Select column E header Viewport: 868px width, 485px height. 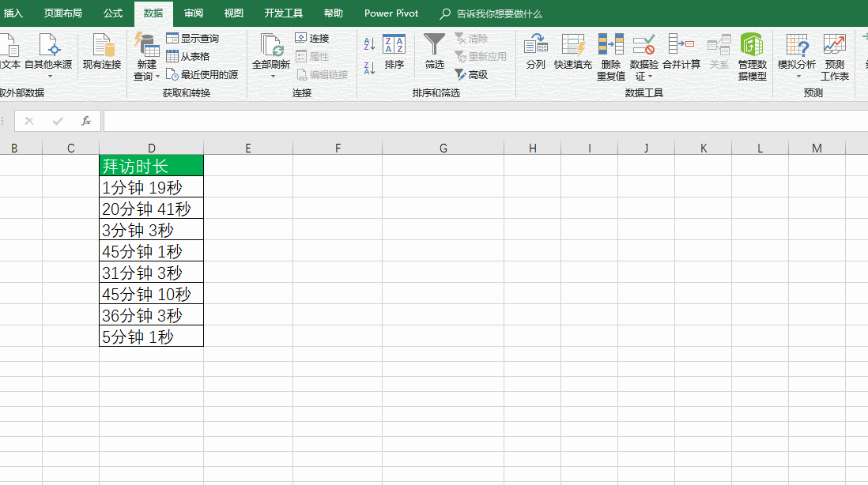[x=248, y=148]
